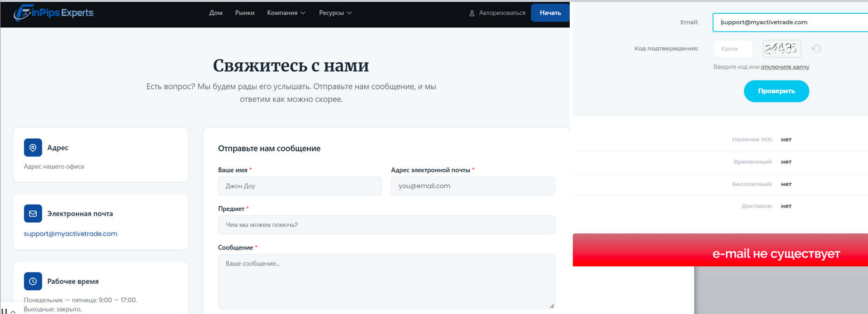Click the Наличие MX label
Screen dimensions: 868x314
tap(752, 140)
